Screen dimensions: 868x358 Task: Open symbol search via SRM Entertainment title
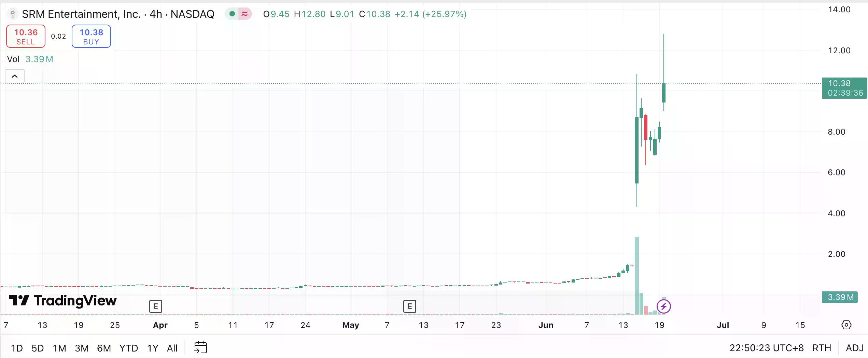pyautogui.click(x=81, y=14)
